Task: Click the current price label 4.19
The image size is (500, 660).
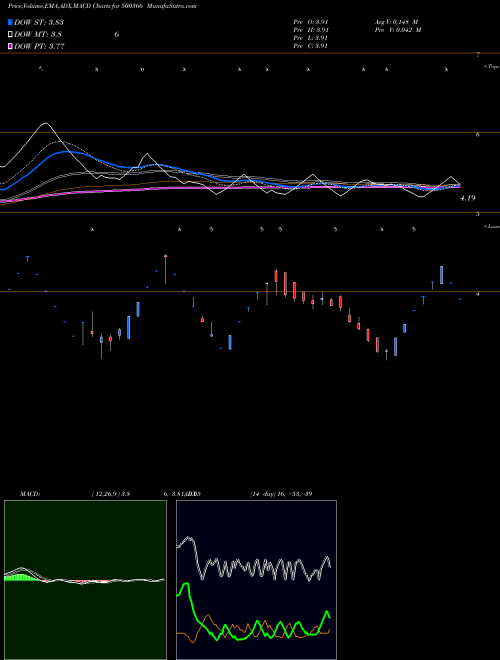Action: (467, 198)
